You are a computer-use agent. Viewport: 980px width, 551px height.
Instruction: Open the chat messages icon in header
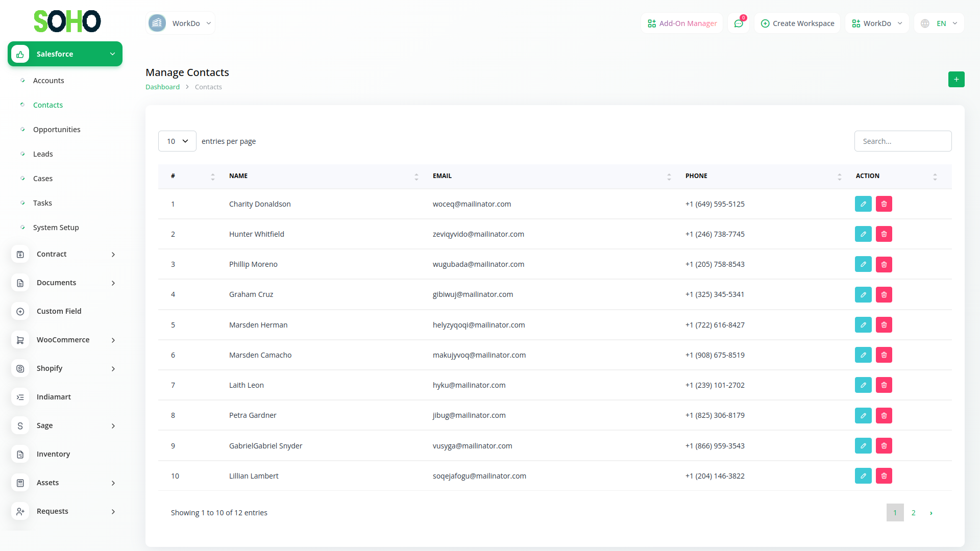[739, 23]
